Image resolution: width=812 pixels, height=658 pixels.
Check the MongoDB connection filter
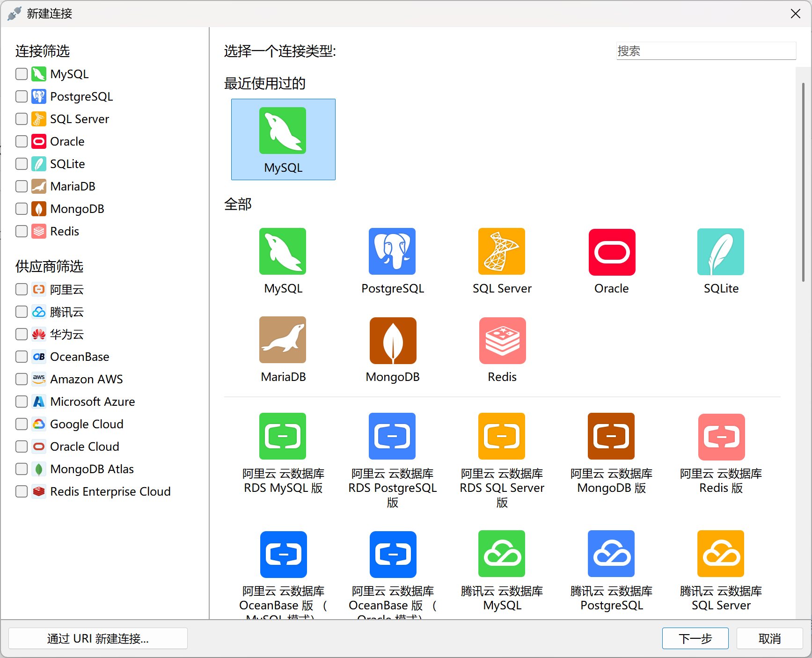[x=22, y=209]
